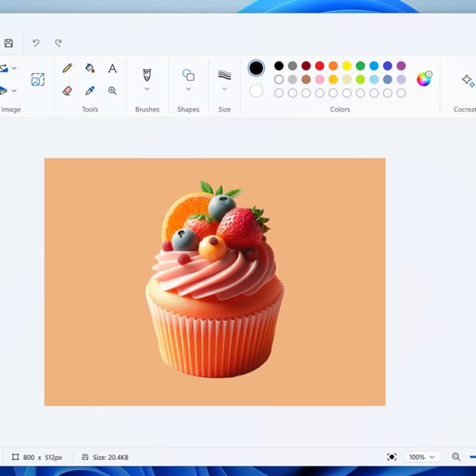Pick the brown color swatch

[x=306, y=79]
